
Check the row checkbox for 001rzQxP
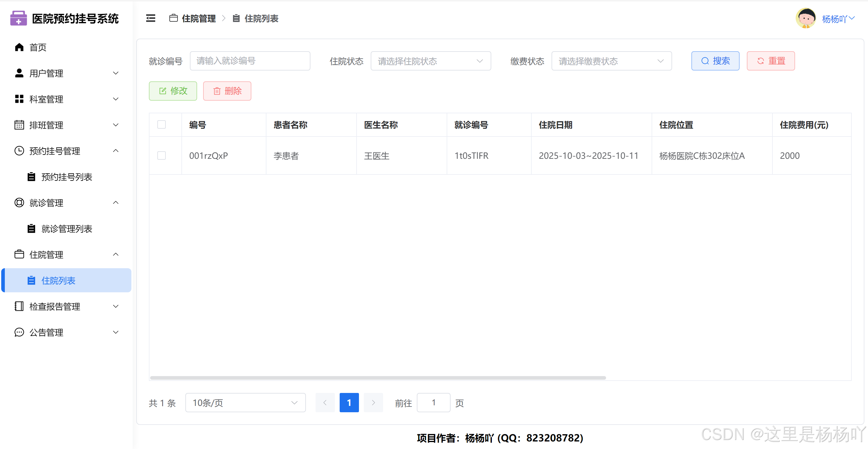click(x=162, y=155)
